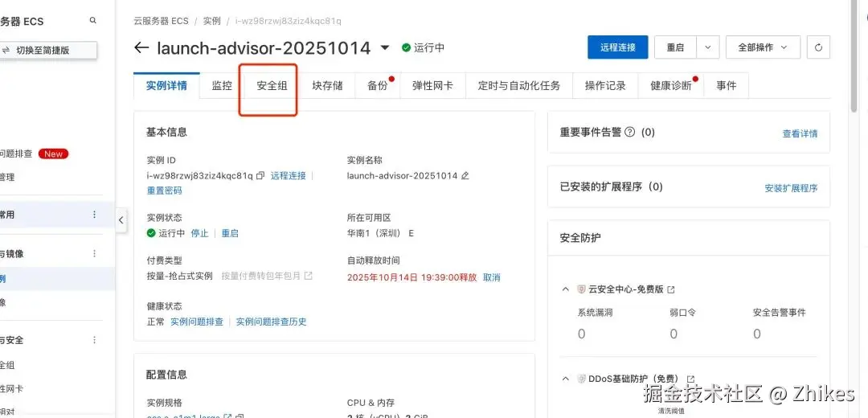
Task: Open the three-dot menu beside 与安全
Action: [94, 340]
